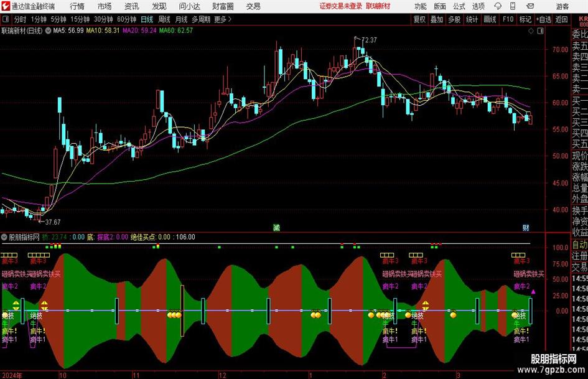
Task: Click the MA20: 59.24 indicator value
Action: click(x=139, y=30)
